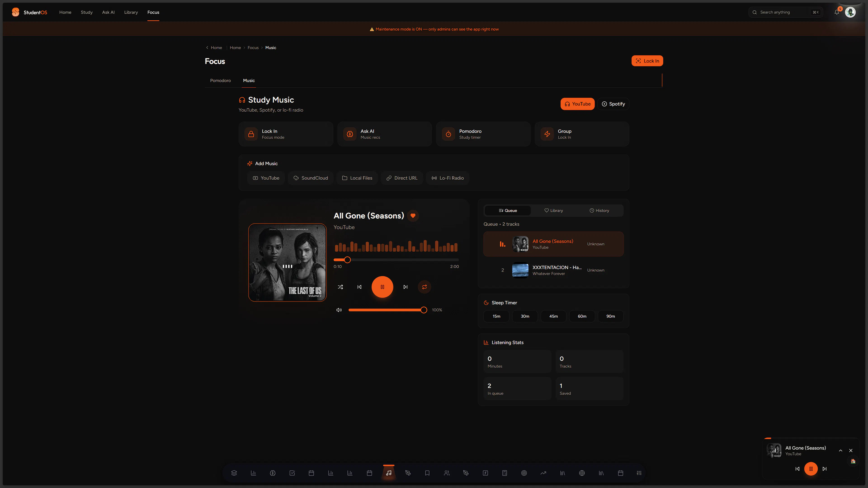The height and width of the screenshot is (488, 868).
Task: Toggle shuffle in the main player
Action: 340,287
